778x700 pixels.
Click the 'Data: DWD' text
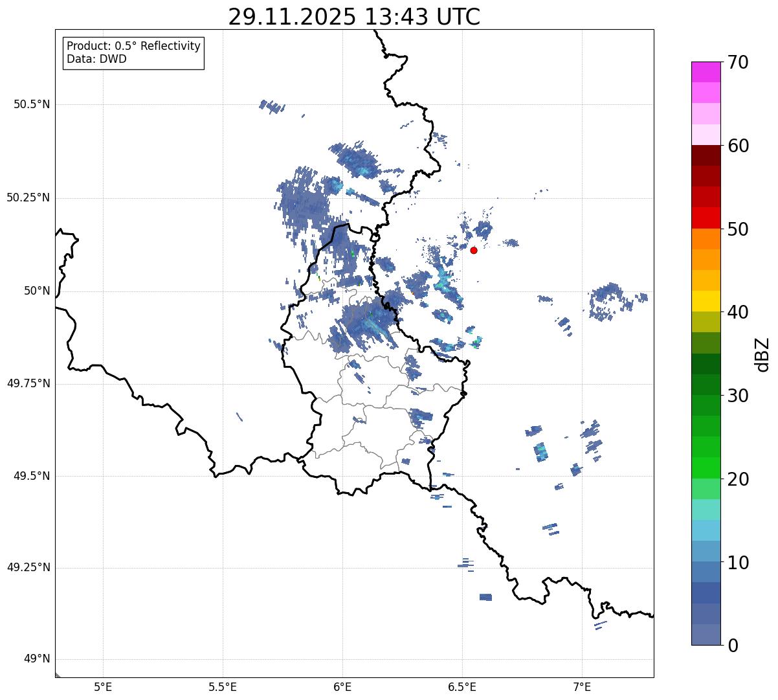point(96,60)
